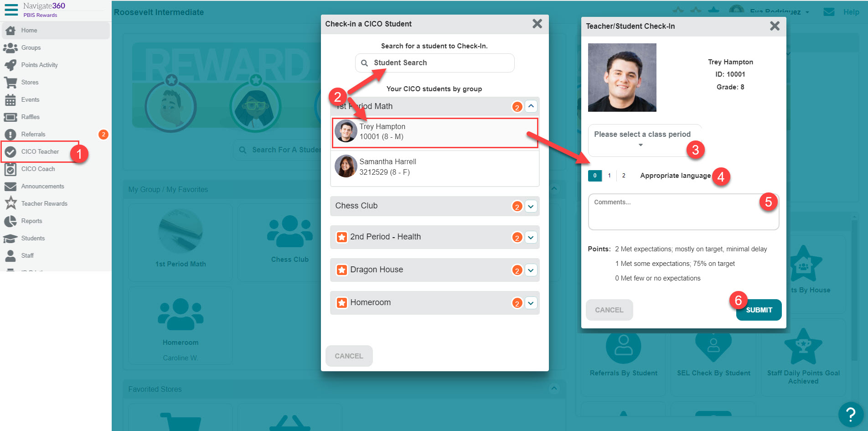Toggle the favorite star on Dragon House
Image resolution: width=868 pixels, height=431 pixels.
[x=342, y=270]
